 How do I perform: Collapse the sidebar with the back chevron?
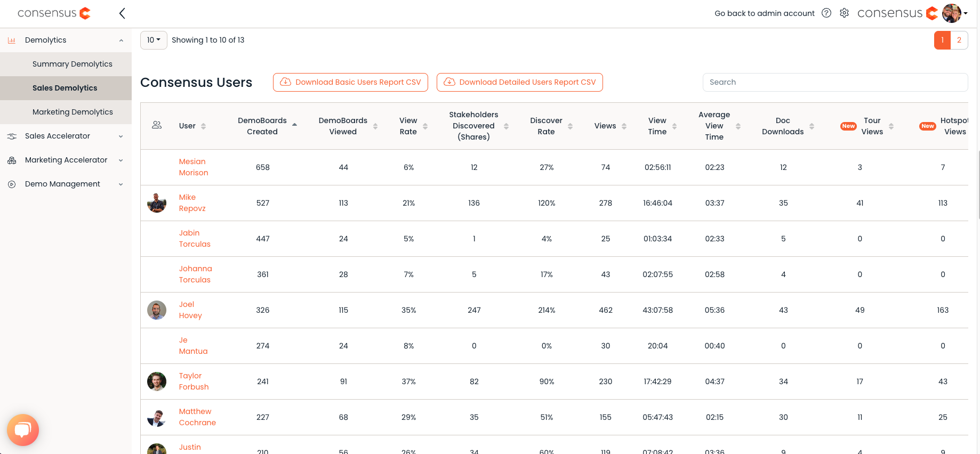pos(122,13)
